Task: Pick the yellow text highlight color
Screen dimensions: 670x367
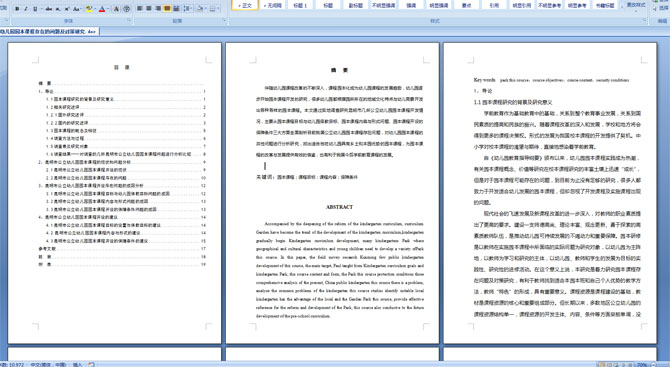Action: pos(89,9)
